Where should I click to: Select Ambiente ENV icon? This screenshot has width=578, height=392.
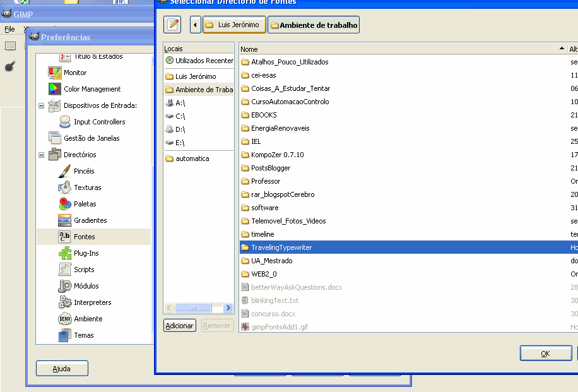click(x=64, y=319)
